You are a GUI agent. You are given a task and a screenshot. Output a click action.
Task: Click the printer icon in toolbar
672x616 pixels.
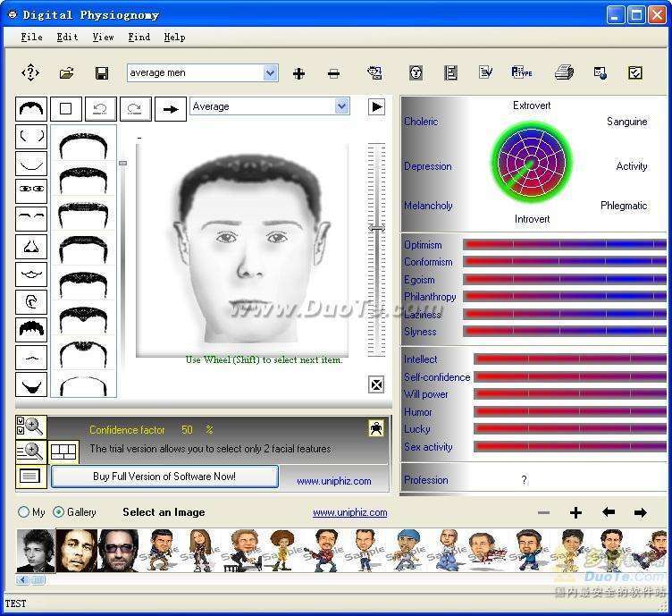point(564,73)
